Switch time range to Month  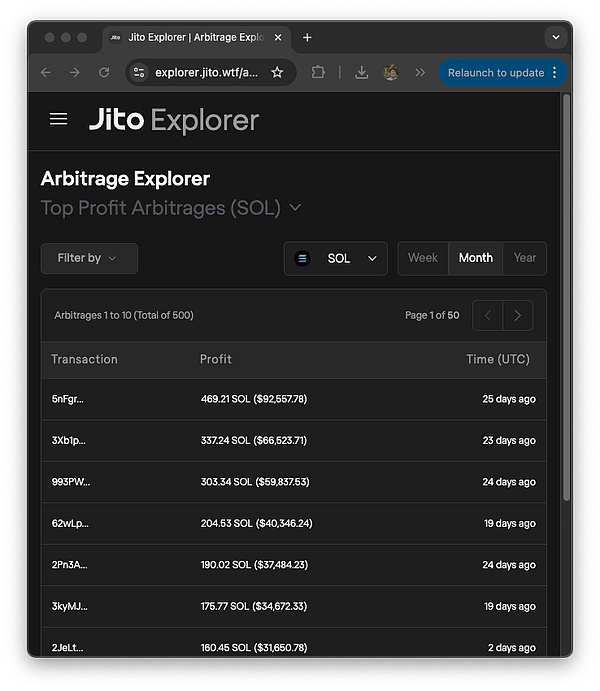tap(476, 258)
